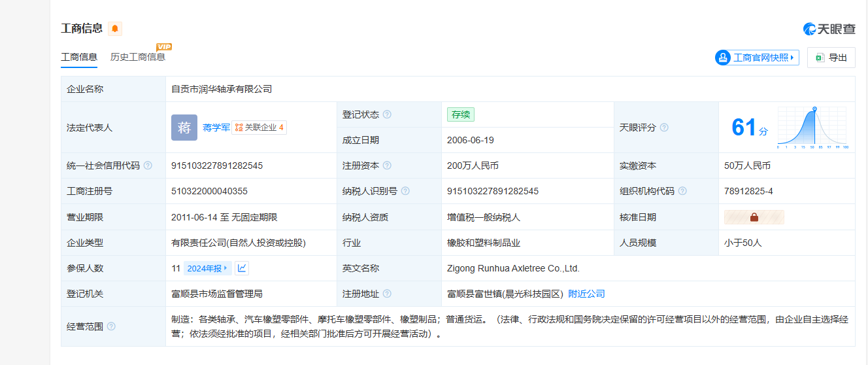Click address 富顺县富世镇(晨光科技园区)
The height and width of the screenshot is (365, 868).
pyautogui.click(x=505, y=294)
